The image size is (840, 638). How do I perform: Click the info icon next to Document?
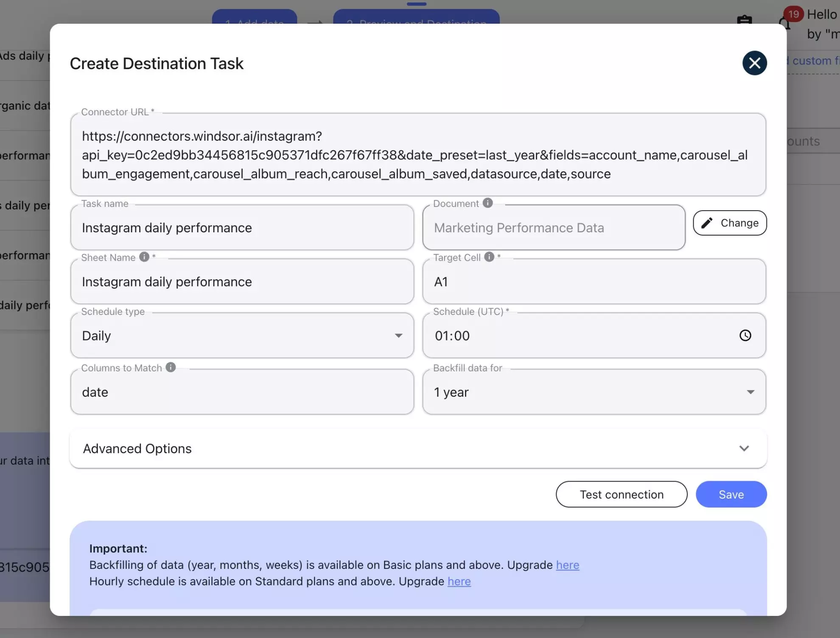[x=487, y=203]
